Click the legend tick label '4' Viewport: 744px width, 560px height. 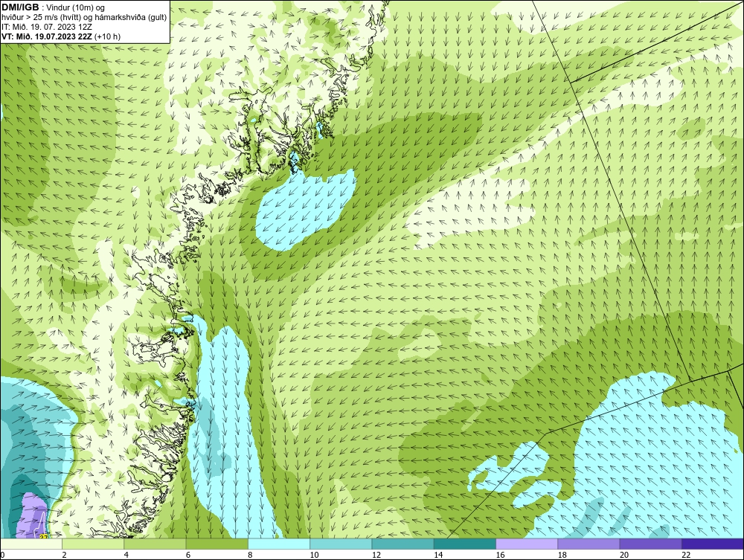click(x=126, y=555)
